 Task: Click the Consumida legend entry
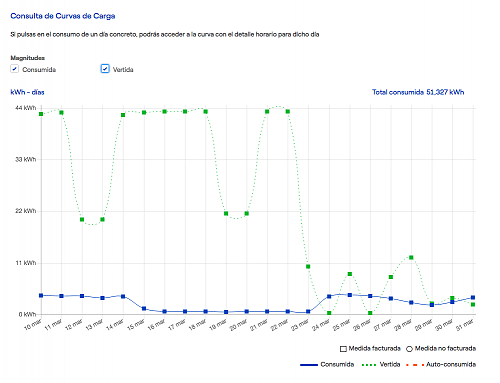tap(327, 364)
